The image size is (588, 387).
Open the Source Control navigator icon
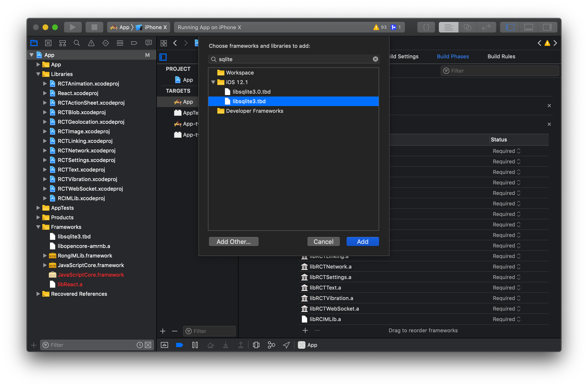click(x=48, y=43)
